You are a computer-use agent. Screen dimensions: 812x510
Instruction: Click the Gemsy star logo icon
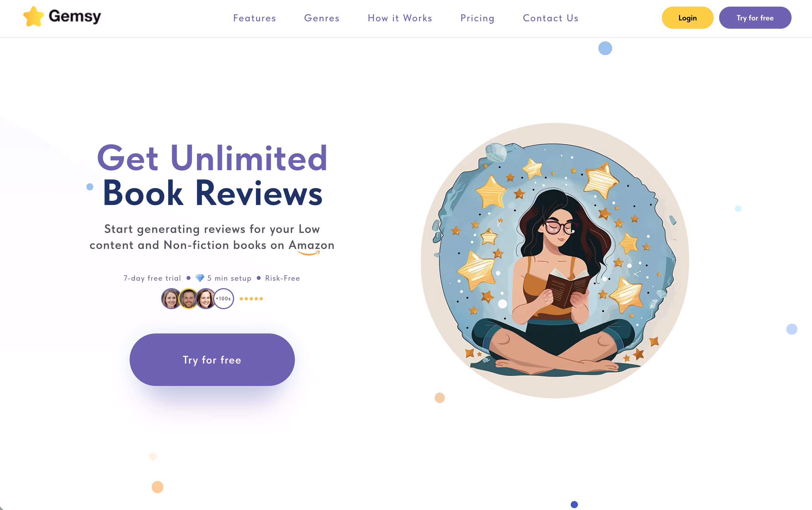pyautogui.click(x=33, y=17)
